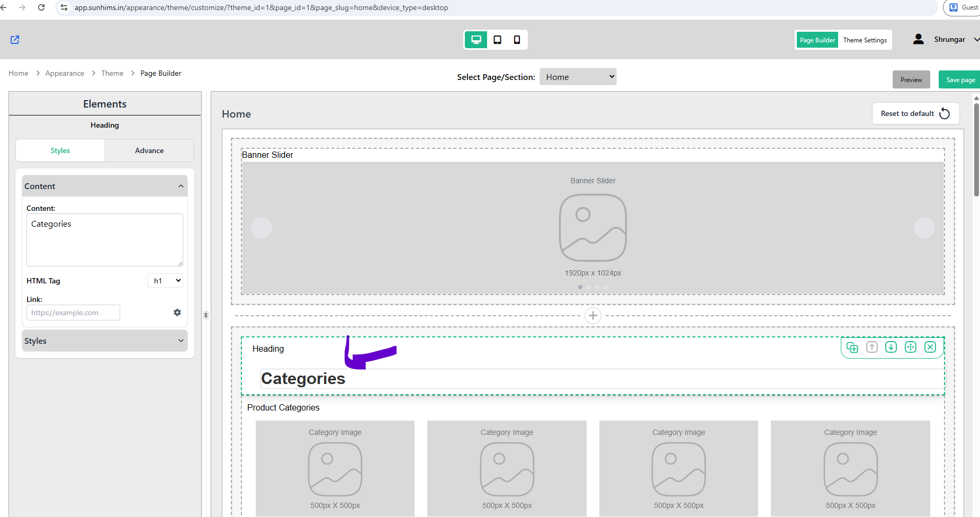The width and height of the screenshot is (980, 517).
Task: Click the page vertical scrollbar
Action: (x=976, y=150)
